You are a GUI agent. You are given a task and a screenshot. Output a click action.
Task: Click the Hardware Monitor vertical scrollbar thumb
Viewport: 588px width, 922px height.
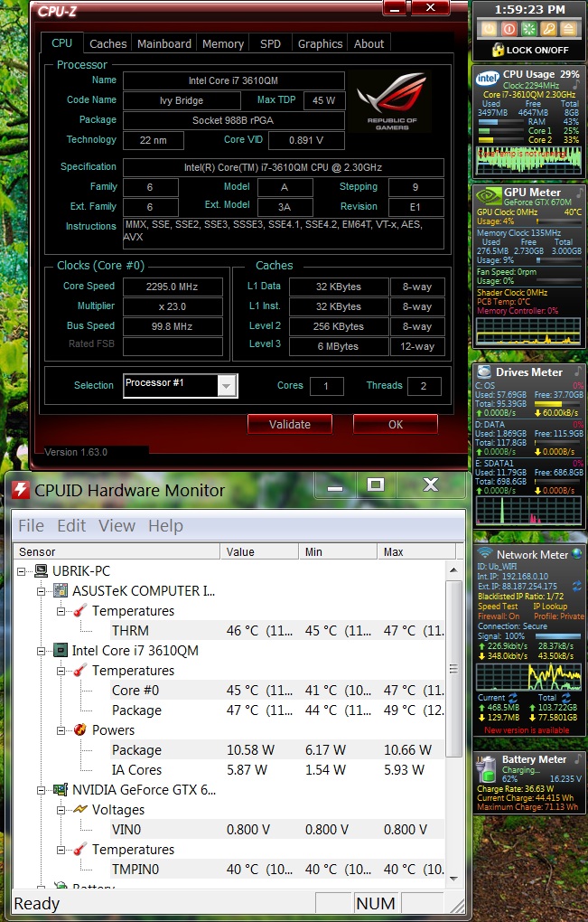pyautogui.click(x=453, y=669)
